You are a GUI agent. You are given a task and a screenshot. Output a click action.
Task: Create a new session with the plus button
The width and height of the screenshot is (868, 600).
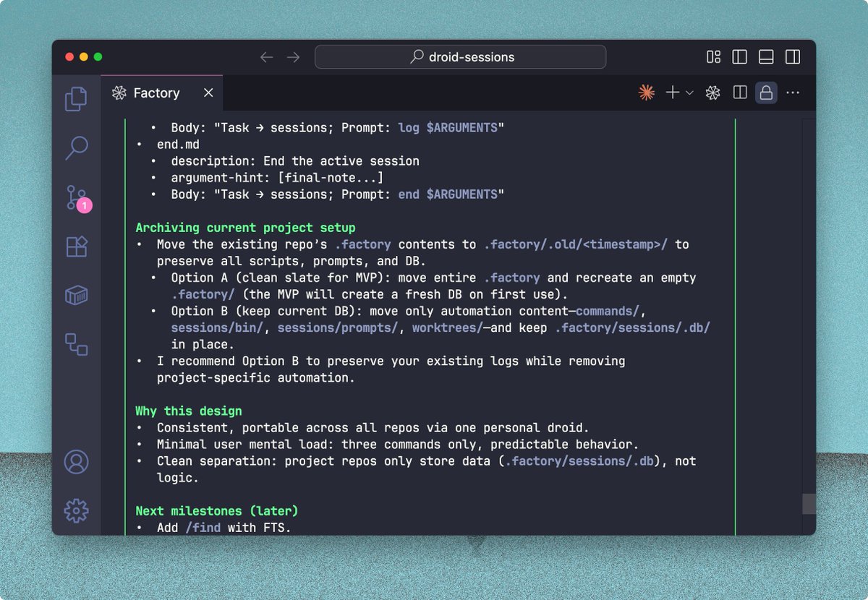pyautogui.click(x=673, y=93)
